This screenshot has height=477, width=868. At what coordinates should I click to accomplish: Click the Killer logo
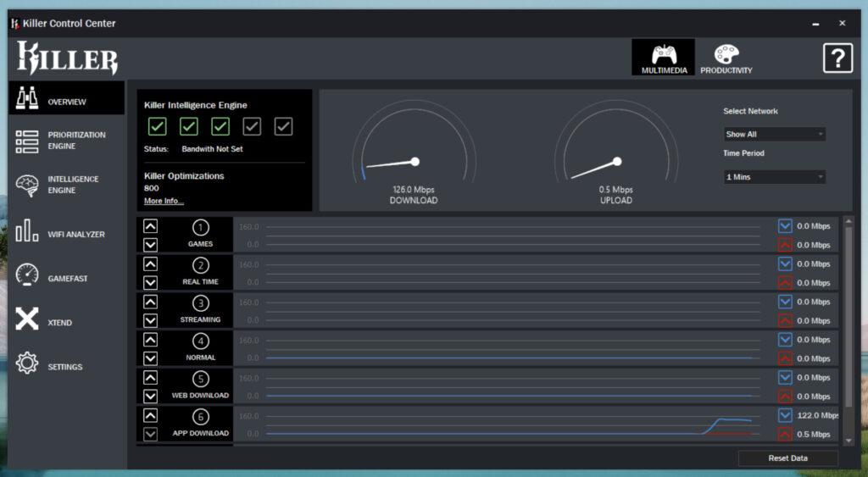[67, 58]
